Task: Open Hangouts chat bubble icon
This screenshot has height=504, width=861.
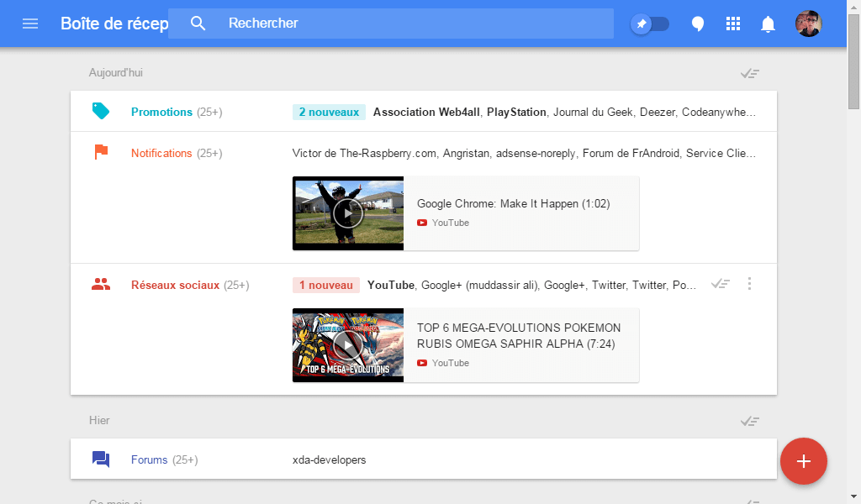Action: click(x=697, y=24)
